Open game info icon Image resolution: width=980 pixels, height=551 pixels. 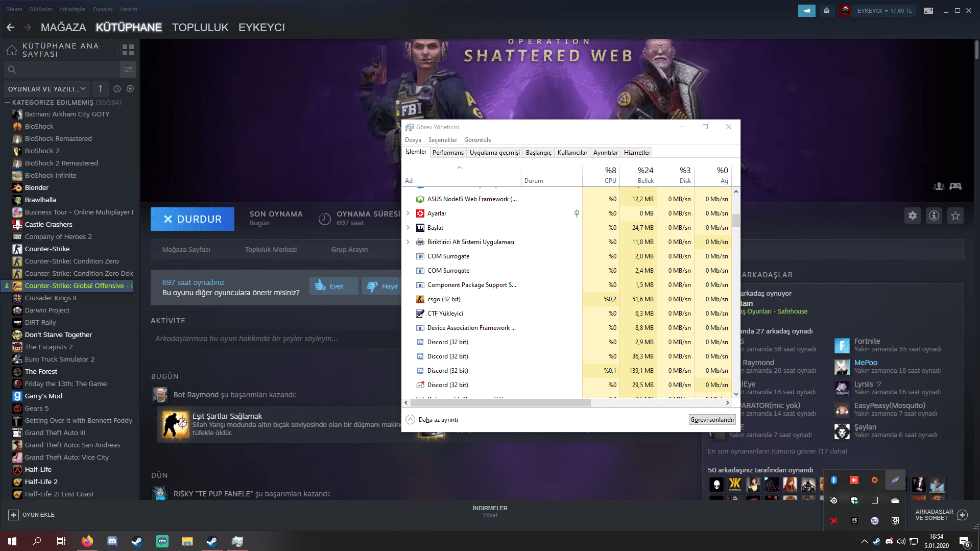point(934,215)
